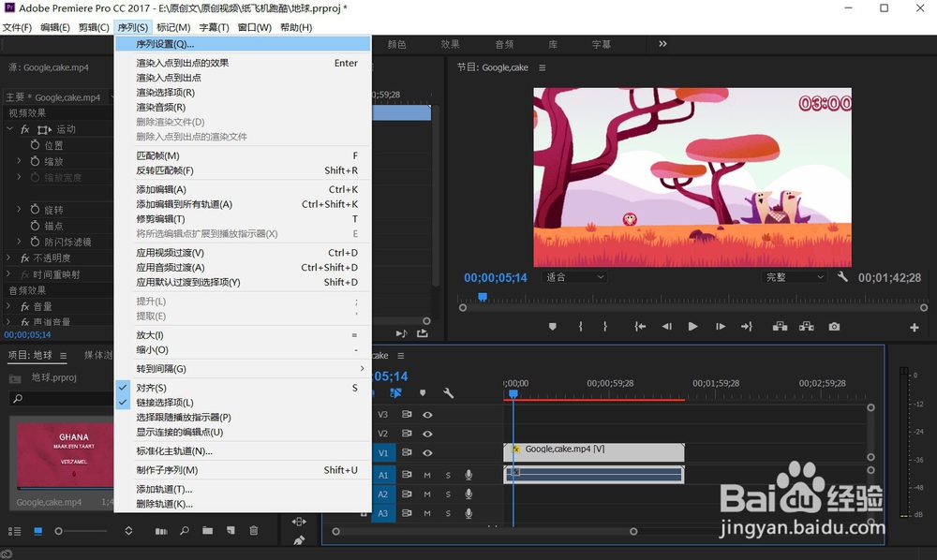Click Automate to Sequence icon
937x560 pixels.
coord(161,531)
